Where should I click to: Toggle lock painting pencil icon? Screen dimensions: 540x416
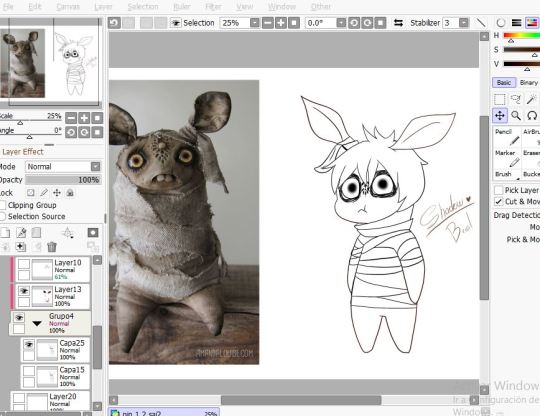click(x=44, y=193)
